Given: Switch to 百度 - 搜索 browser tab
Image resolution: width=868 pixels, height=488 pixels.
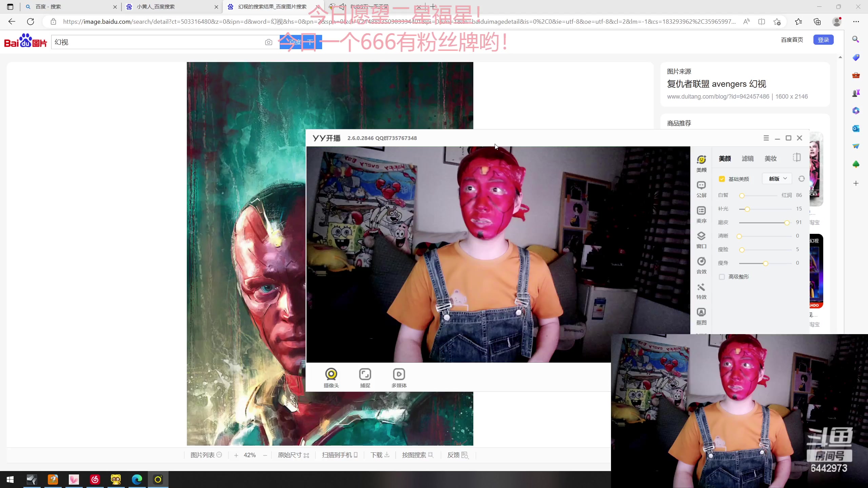Looking at the screenshot, I should click(x=71, y=6).
